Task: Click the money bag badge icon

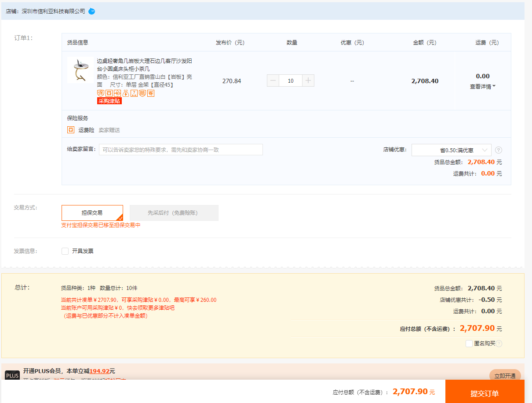Action: (126, 93)
